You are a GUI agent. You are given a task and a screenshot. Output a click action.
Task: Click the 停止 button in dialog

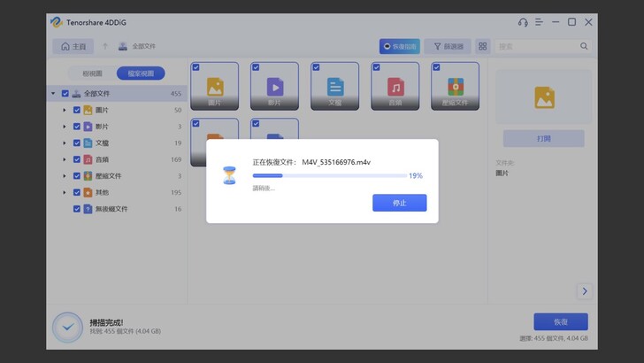[400, 203]
